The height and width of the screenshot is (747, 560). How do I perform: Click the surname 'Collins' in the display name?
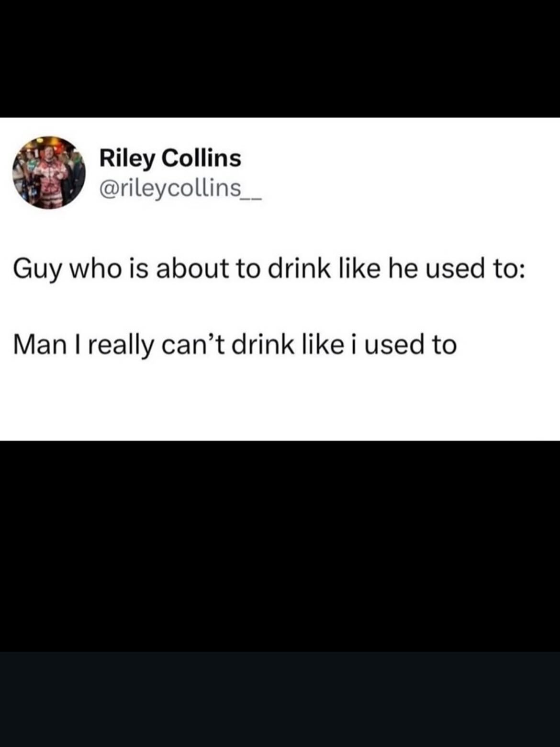[x=201, y=158]
